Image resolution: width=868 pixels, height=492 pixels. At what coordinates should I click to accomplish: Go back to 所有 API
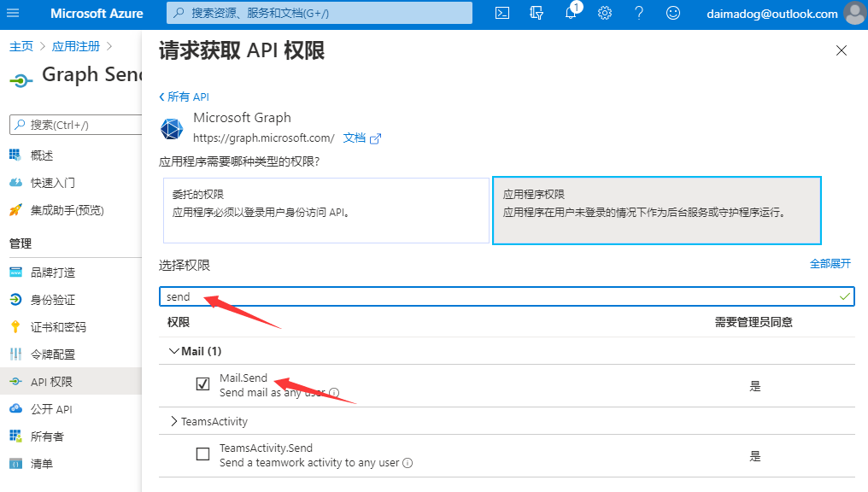click(185, 97)
